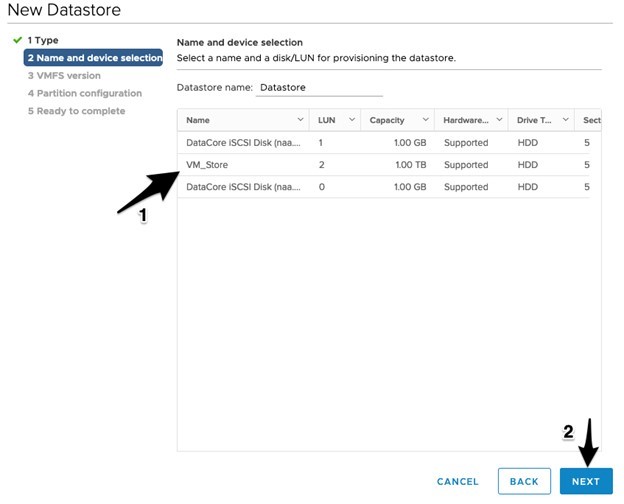Open the Drive Type column dropdown chevron
Screen dimensions: 624x504
click(566, 119)
